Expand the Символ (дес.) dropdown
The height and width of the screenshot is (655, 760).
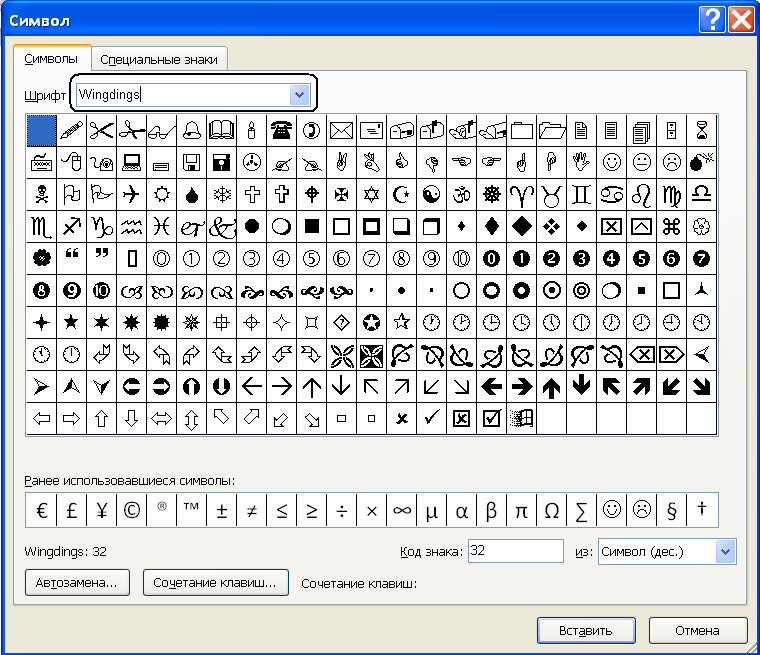725,552
